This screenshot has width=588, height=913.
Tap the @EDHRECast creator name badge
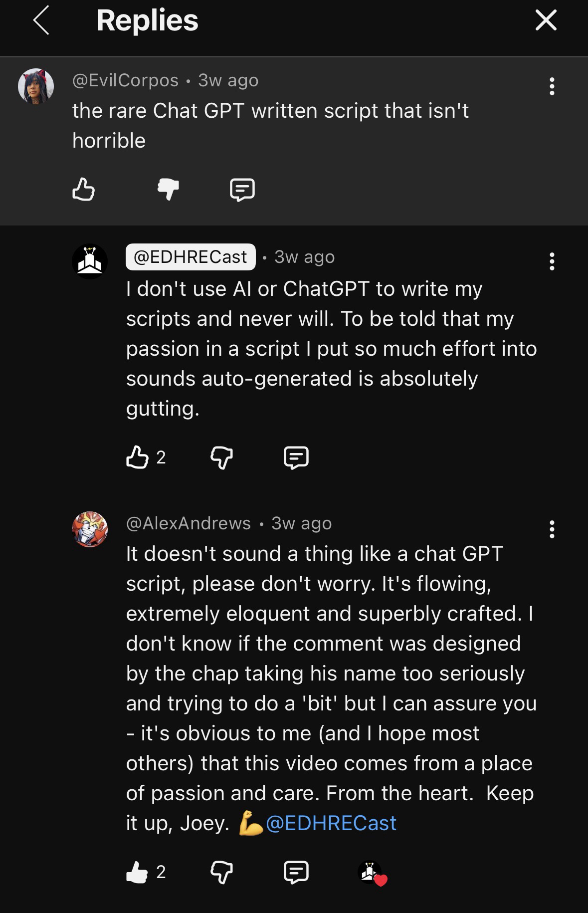pyautogui.click(x=191, y=257)
